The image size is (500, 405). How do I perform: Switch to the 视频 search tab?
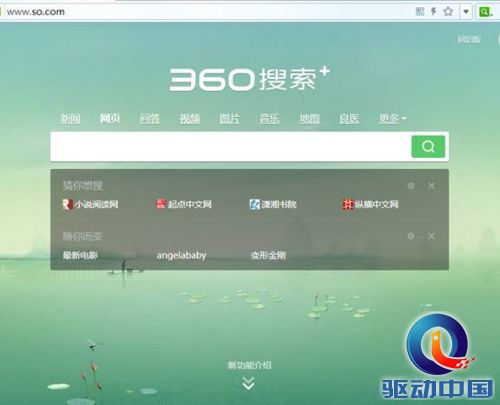190,118
